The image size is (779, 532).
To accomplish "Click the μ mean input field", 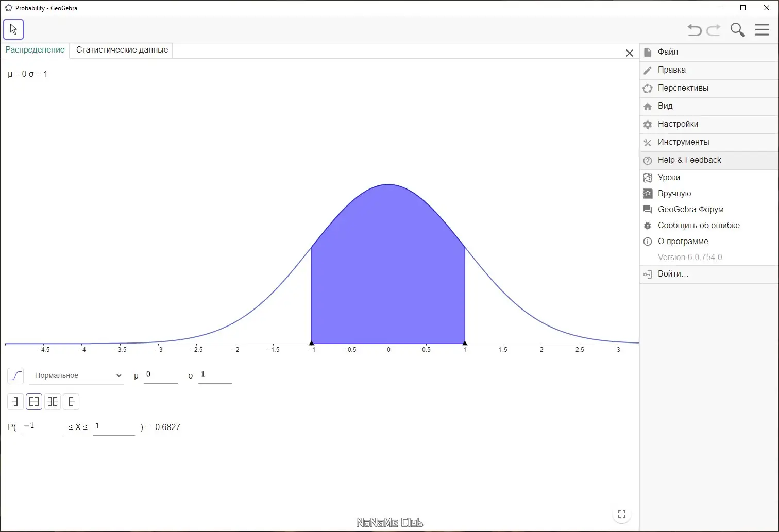I will click(161, 375).
